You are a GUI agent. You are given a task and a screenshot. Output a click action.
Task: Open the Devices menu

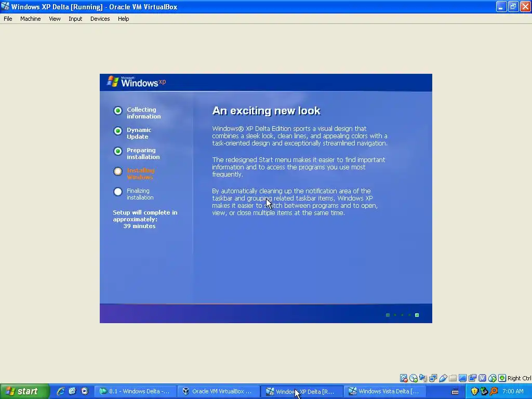point(100,19)
